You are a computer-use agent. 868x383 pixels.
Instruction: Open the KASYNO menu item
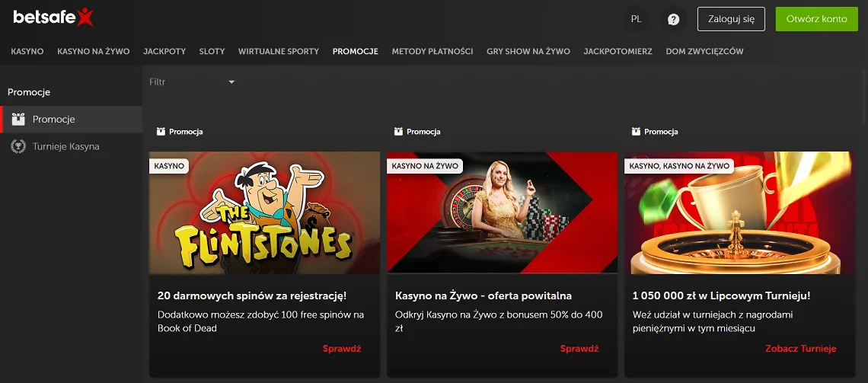tap(27, 52)
